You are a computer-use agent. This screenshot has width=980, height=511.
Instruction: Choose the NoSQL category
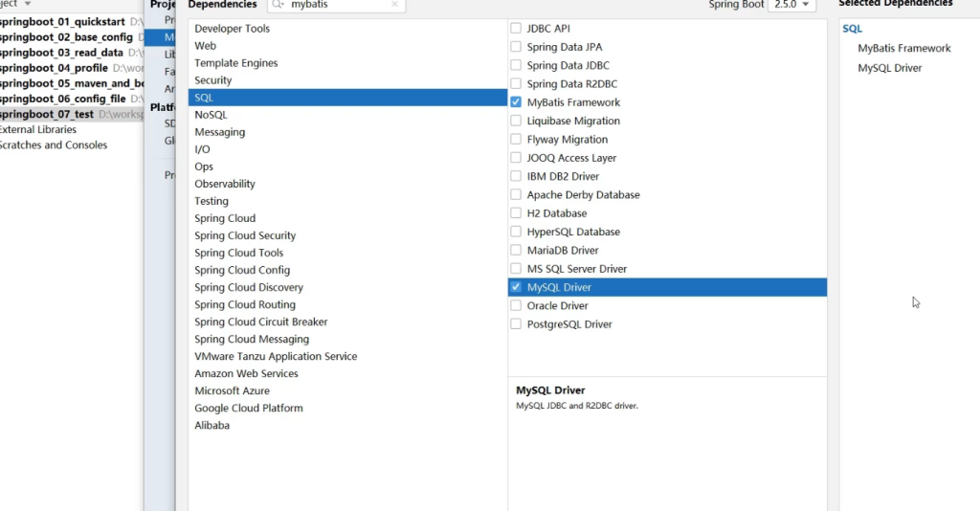click(x=211, y=115)
